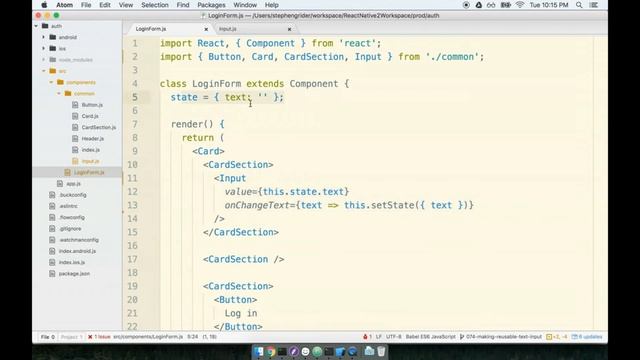Collapse the common folder arrow
The width and height of the screenshot is (640, 360).
click(59, 93)
